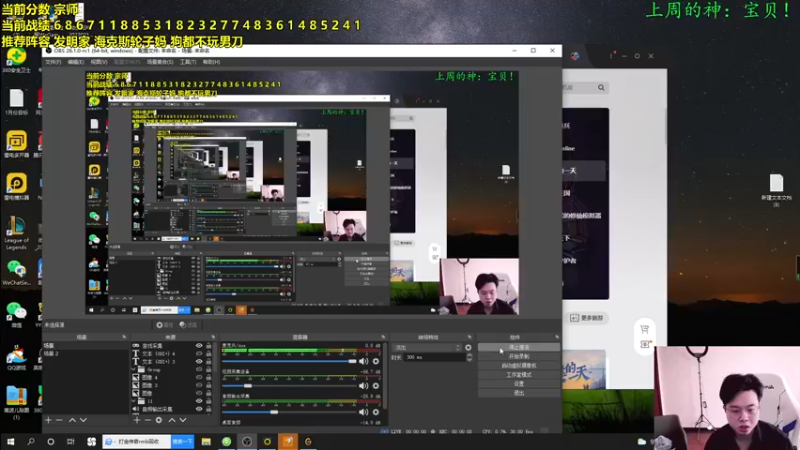The height and width of the screenshot is (450, 800).
Task: Click the Start Recording button
Action: [x=519, y=356]
